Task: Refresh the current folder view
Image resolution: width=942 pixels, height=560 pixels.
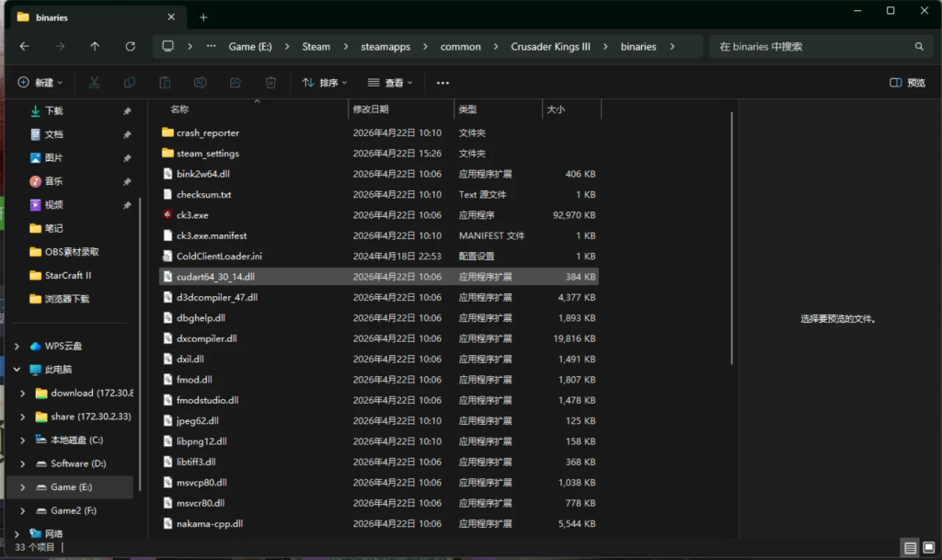Action: tap(131, 47)
